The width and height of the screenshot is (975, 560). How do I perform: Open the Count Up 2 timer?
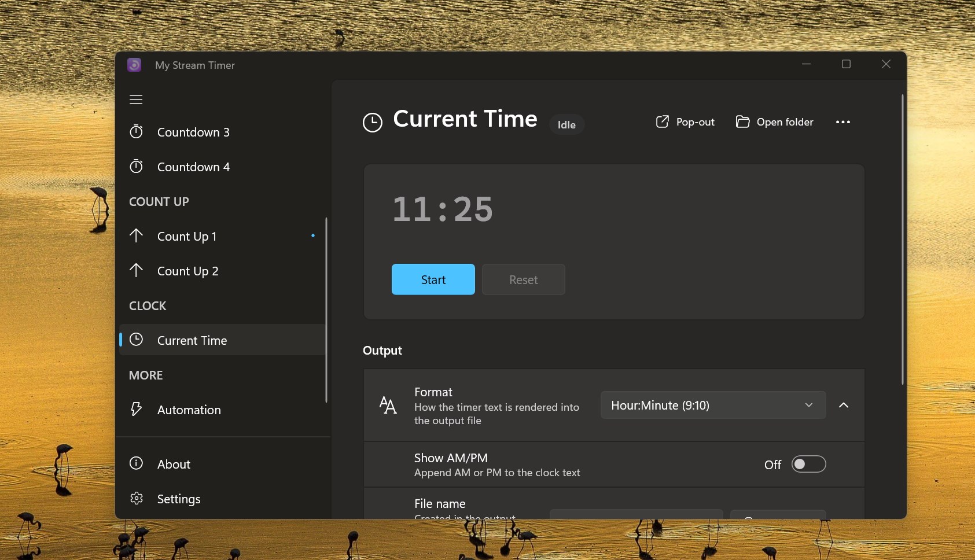[x=222, y=271]
